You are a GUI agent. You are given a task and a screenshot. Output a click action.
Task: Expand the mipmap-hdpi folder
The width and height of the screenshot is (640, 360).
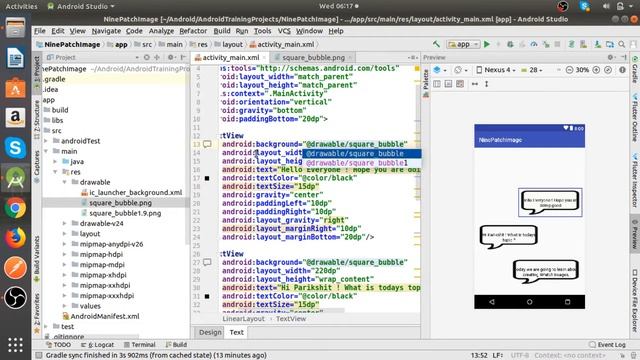(x=64, y=255)
